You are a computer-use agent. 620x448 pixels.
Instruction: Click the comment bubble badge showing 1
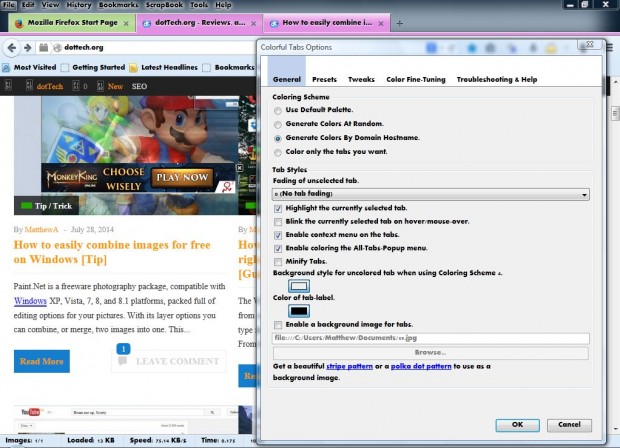coord(123,349)
